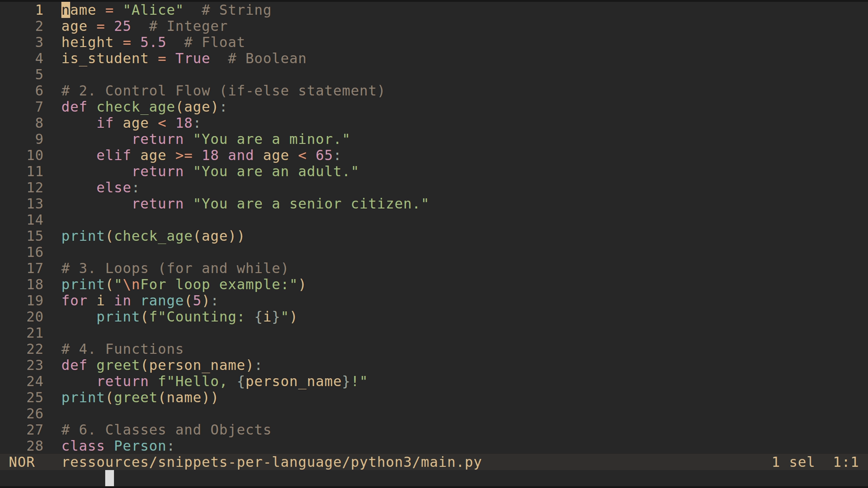The image size is (868, 488).
Task: Click the range keyword on line 19
Action: [163, 300]
